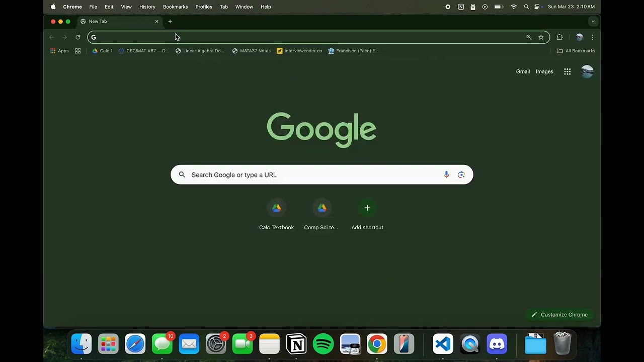The width and height of the screenshot is (644, 362).
Task: Open Notion from the dock
Action: click(x=296, y=344)
